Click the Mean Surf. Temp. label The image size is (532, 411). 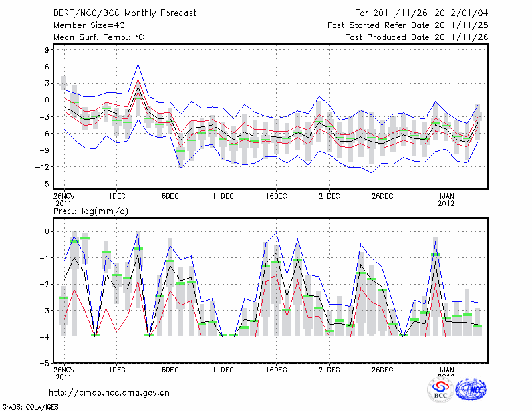click(98, 37)
